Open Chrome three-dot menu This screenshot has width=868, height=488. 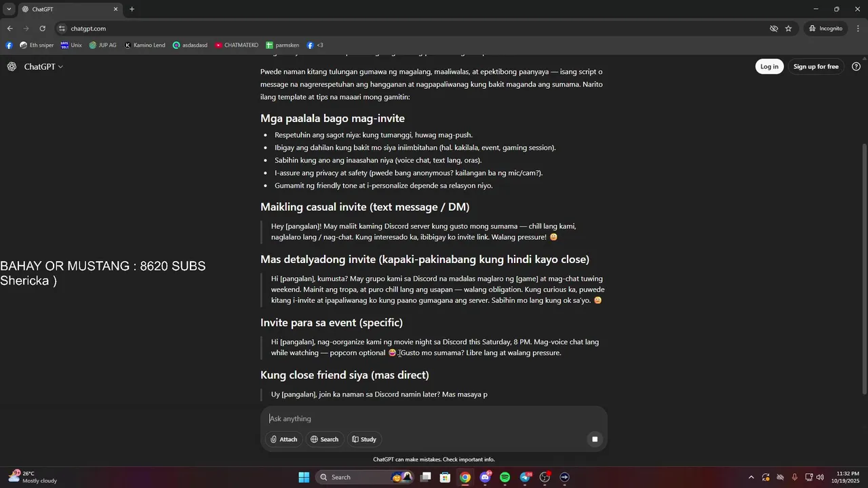pos(858,28)
